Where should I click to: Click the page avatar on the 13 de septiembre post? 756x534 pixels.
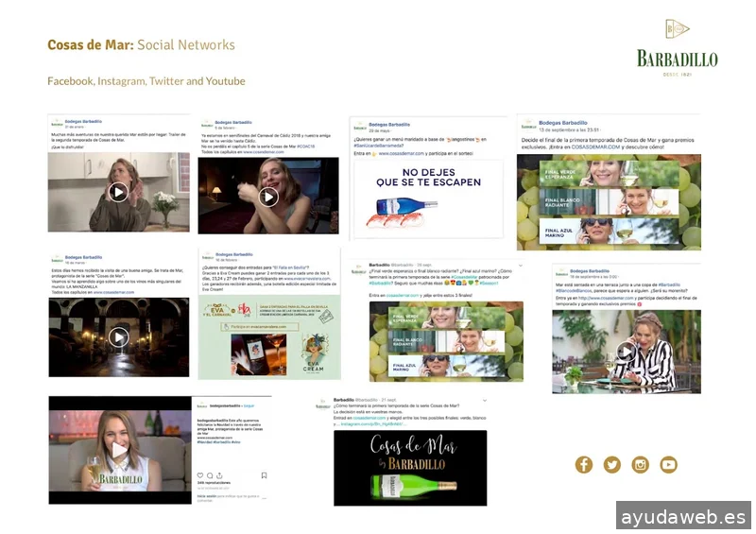528,127
